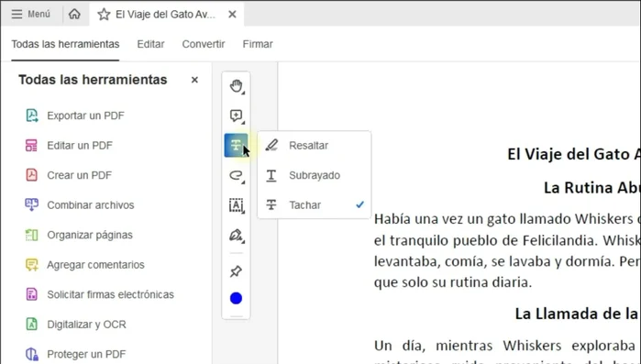
Task: Click the heading El Viaje del Gato
Action: 573,154
